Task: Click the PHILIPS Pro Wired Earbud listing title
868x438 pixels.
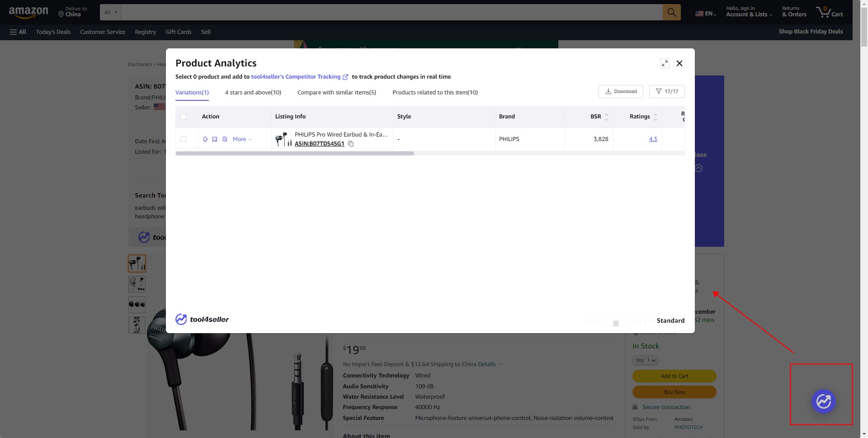Action: pyautogui.click(x=341, y=135)
